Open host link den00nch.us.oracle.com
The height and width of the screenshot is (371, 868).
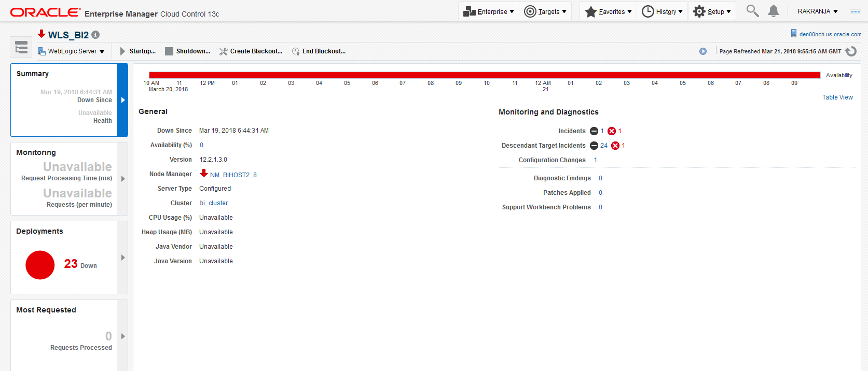830,34
